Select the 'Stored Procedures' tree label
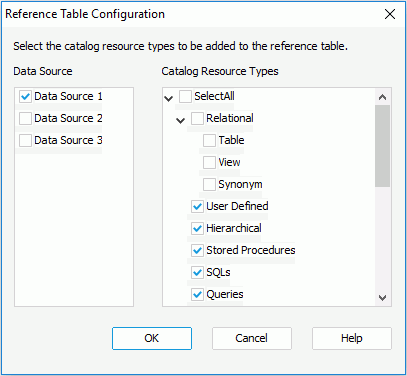Viewport: 407px width, 376px height. tap(251, 250)
